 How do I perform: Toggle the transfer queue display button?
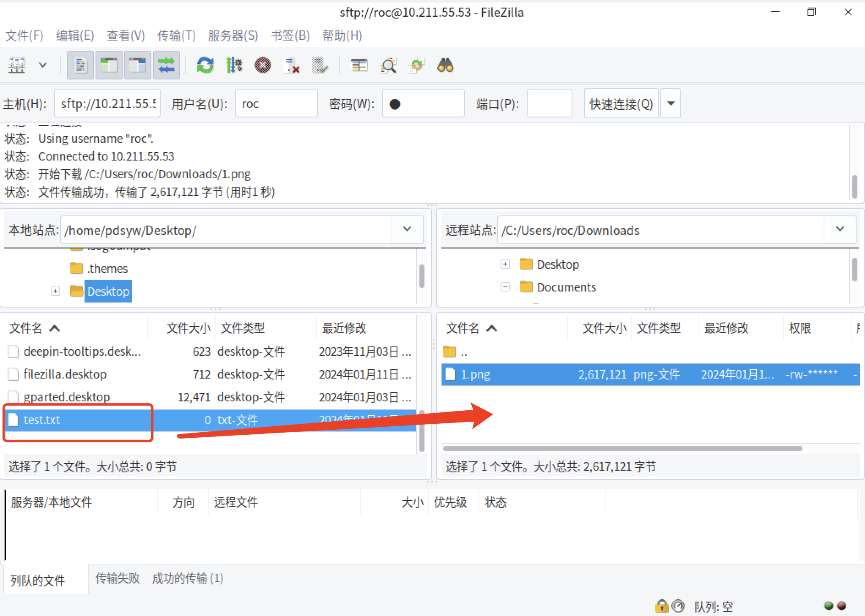[166, 65]
